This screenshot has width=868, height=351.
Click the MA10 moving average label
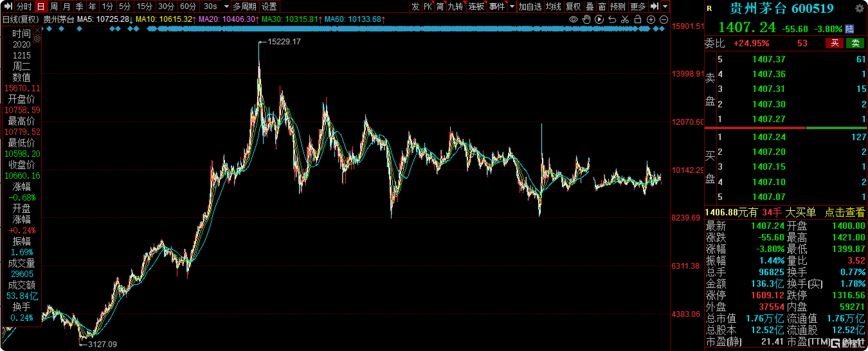[166, 19]
